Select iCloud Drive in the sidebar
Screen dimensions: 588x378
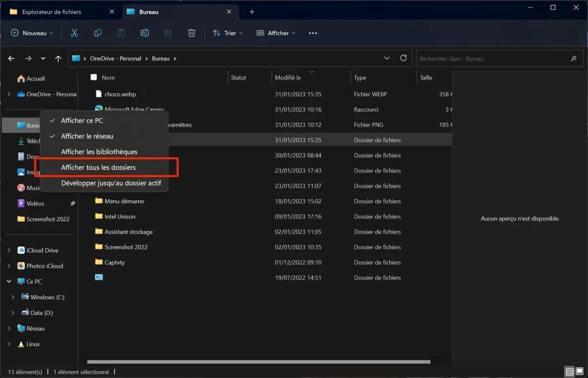[x=38, y=251]
